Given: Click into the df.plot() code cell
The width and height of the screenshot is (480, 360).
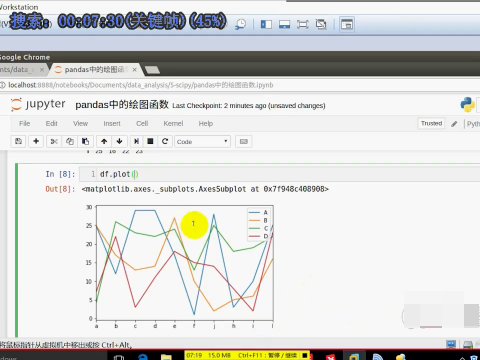Looking at the screenshot, I should 280,174.
